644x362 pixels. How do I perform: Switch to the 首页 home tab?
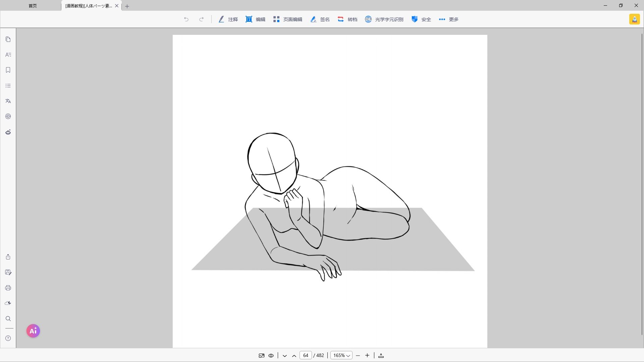point(33,6)
